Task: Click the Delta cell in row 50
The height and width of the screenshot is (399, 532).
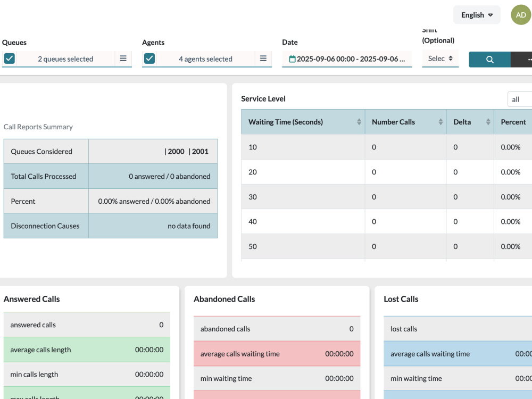Action: click(x=470, y=246)
